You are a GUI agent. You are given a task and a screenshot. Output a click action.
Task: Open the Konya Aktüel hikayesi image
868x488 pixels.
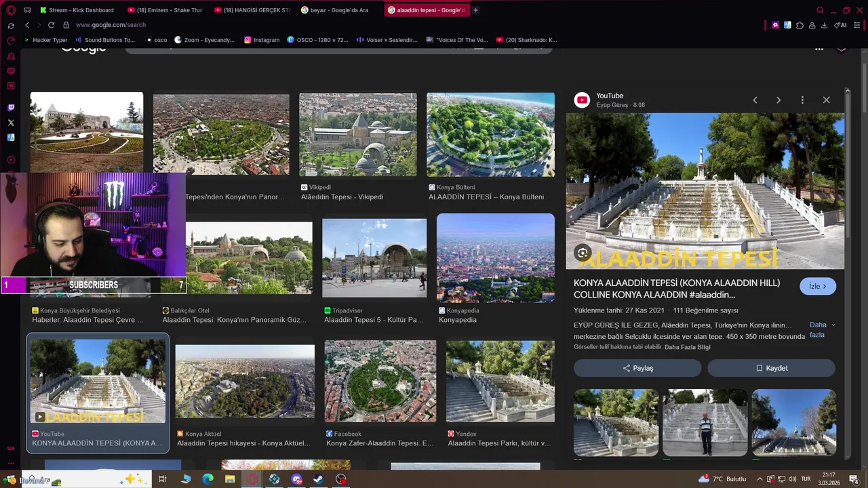(x=245, y=382)
